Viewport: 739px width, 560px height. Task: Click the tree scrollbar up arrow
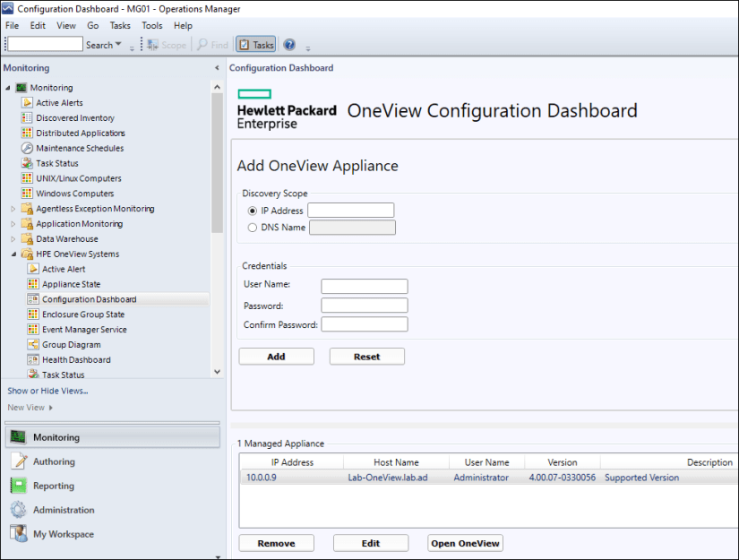[217, 87]
